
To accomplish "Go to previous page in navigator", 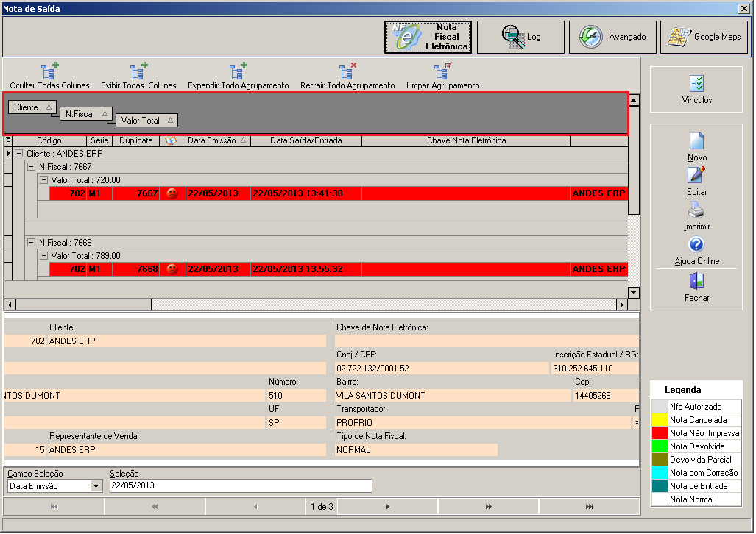I will tap(155, 507).
